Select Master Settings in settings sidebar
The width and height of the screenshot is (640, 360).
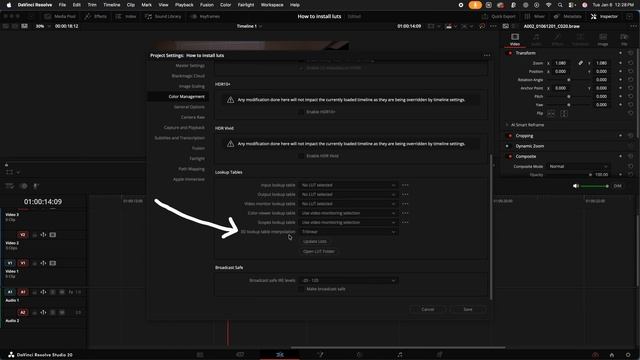(x=190, y=66)
